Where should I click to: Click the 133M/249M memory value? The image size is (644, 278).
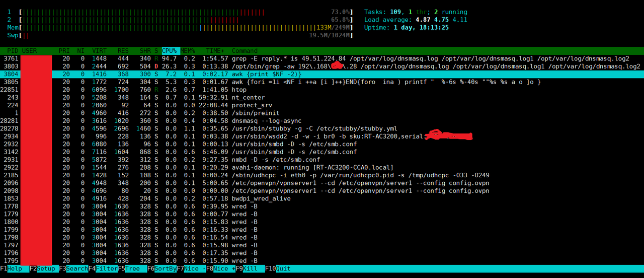click(333, 27)
